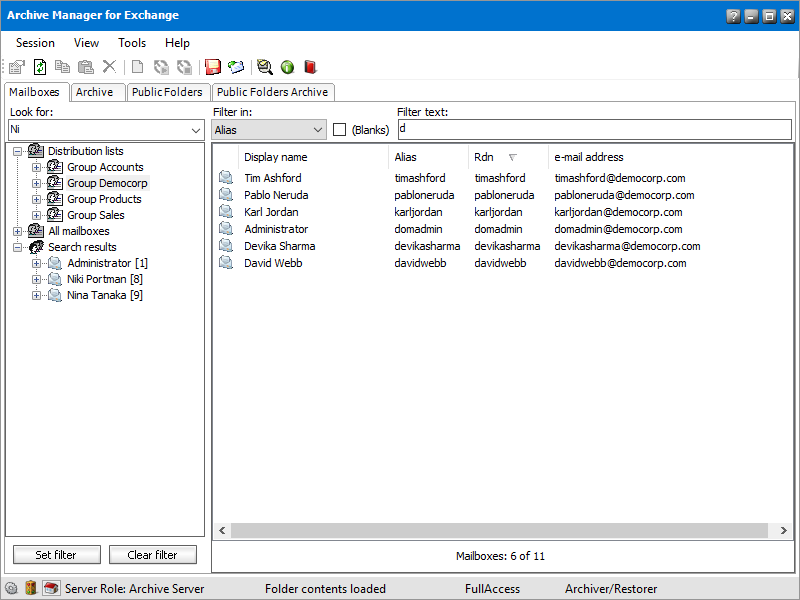Click the magnifier search toolbar icon
The height and width of the screenshot is (600, 800).
264,67
